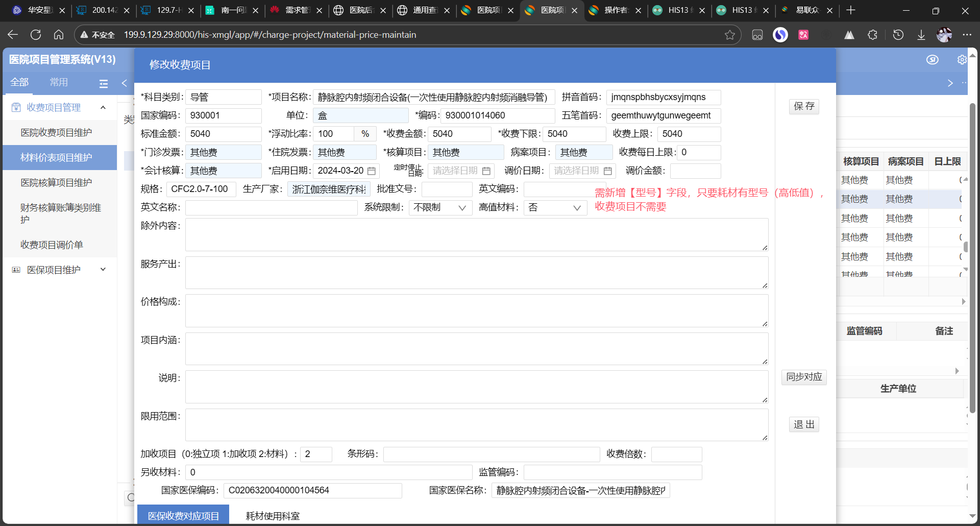The image size is (980, 526).
Task: Switch to the 全部 sidebar tab
Action: (19, 82)
